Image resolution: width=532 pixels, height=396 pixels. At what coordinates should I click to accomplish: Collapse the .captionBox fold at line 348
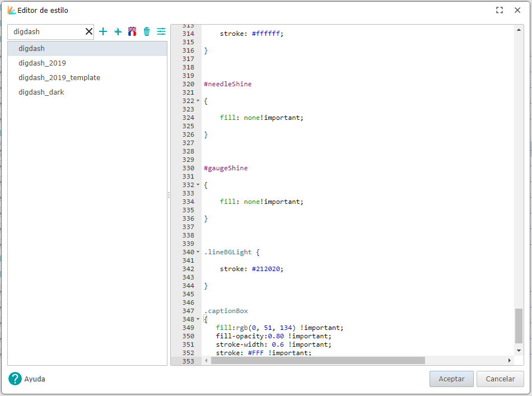coord(198,319)
